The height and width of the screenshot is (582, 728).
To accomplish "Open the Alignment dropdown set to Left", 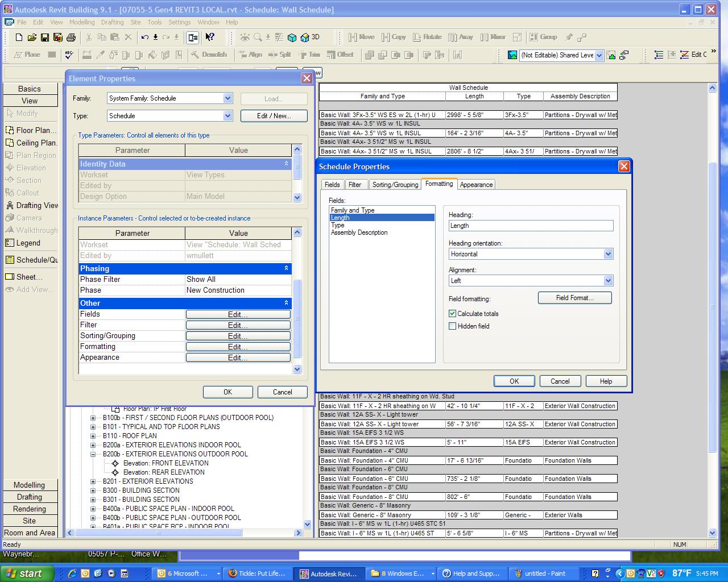I will coord(608,281).
